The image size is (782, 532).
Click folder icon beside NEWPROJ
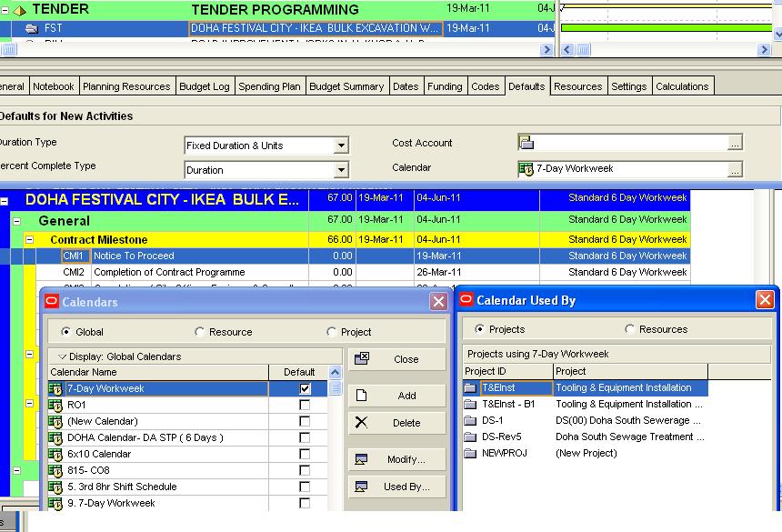(x=470, y=453)
